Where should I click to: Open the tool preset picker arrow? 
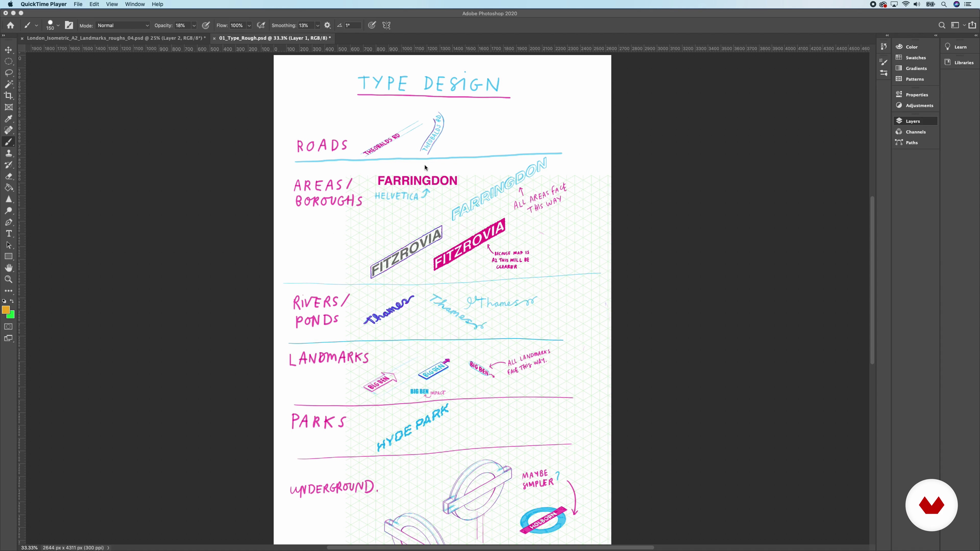36,26
